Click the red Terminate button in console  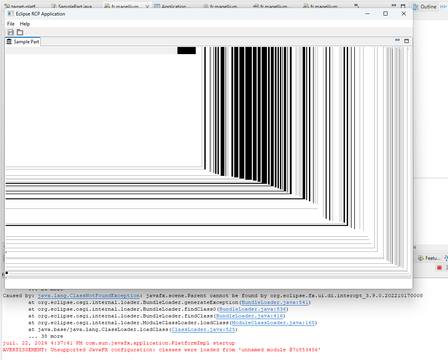(439, 268)
